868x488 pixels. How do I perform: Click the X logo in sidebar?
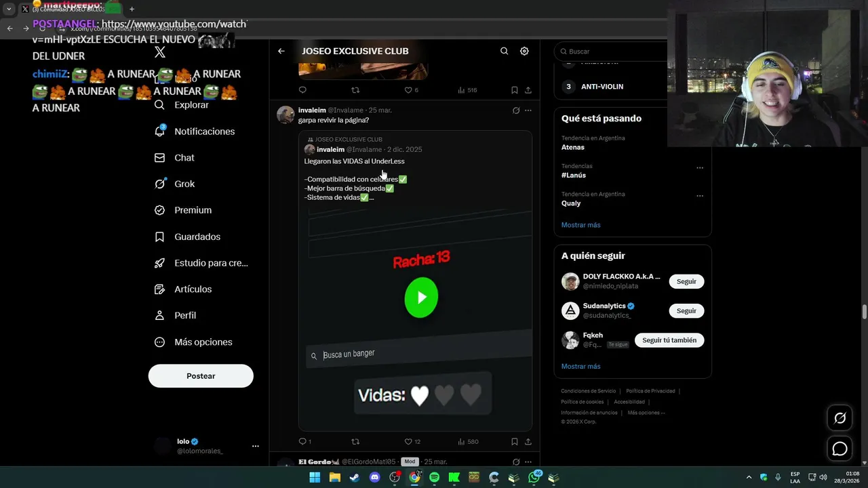160,52
